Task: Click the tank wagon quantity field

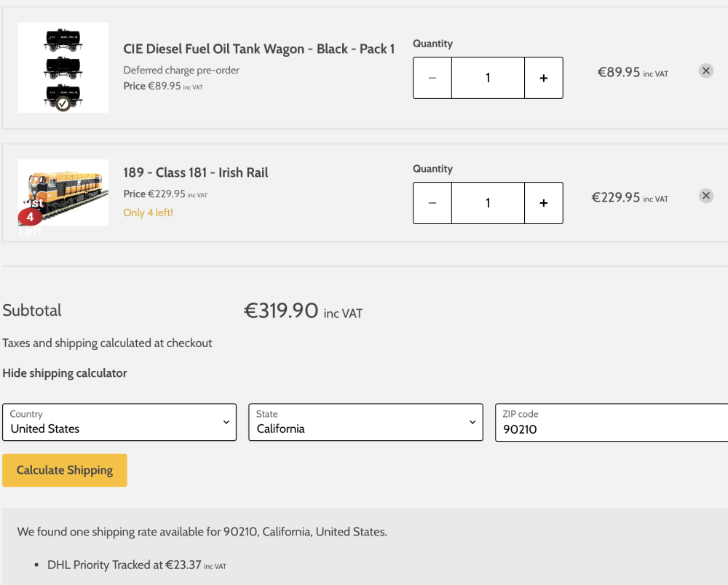Action: [x=488, y=78]
